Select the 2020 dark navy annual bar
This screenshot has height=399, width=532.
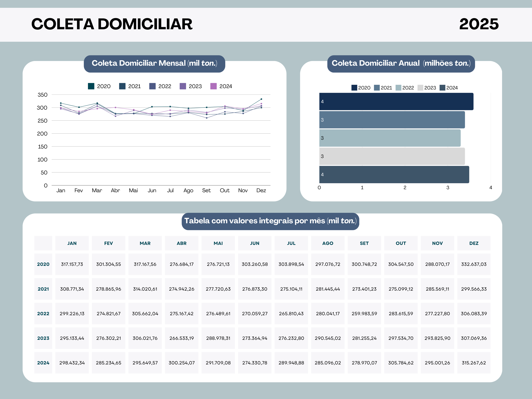pos(396,101)
